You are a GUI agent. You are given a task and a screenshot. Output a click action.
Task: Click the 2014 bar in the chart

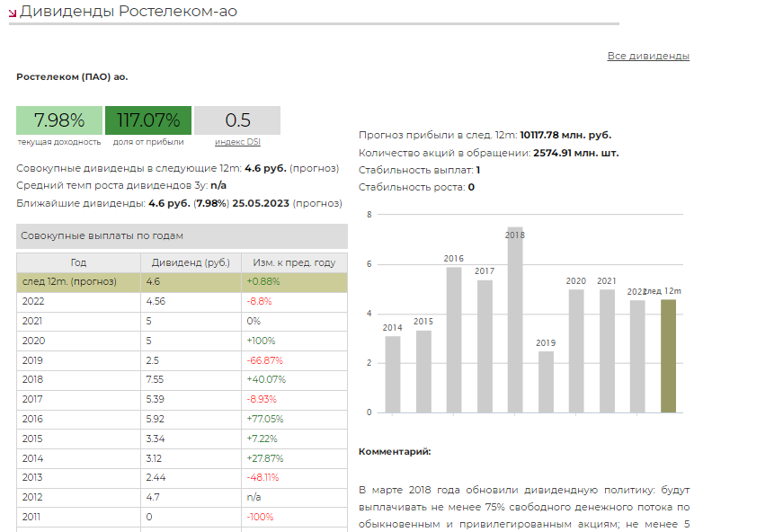coord(393,375)
